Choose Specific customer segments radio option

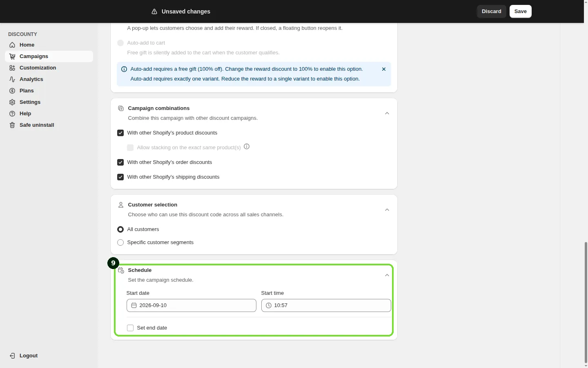(120, 242)
